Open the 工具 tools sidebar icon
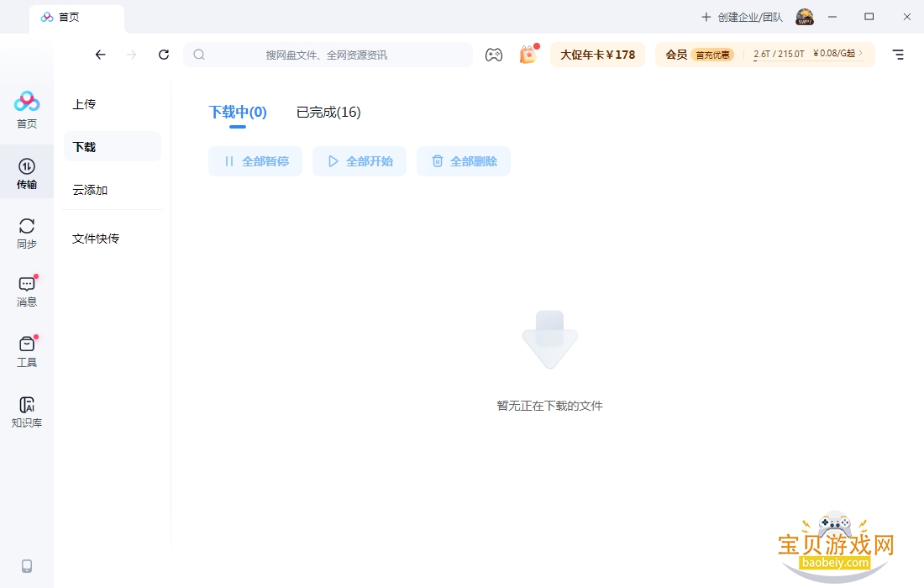 coord(27,352)
